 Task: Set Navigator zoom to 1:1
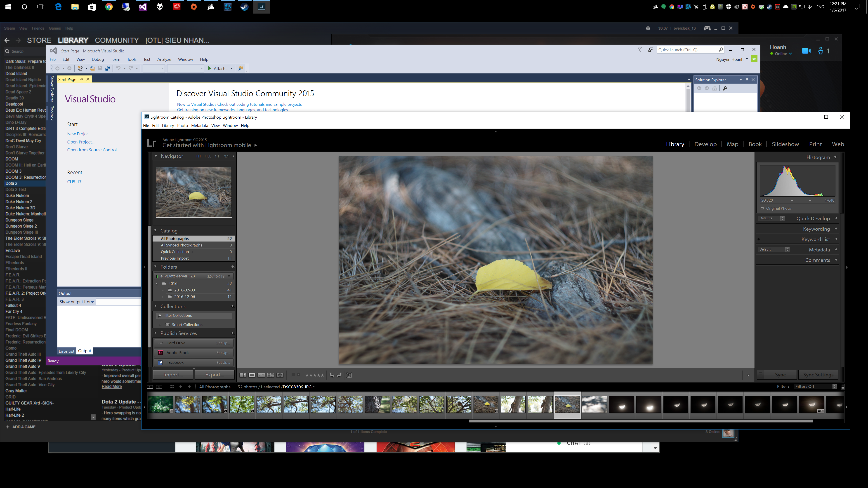point(217,156)
